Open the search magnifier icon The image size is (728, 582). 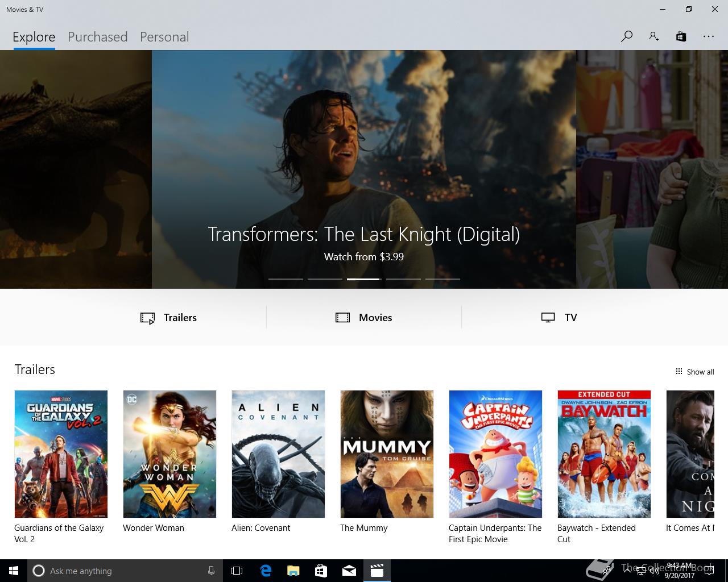pos(627,36)
